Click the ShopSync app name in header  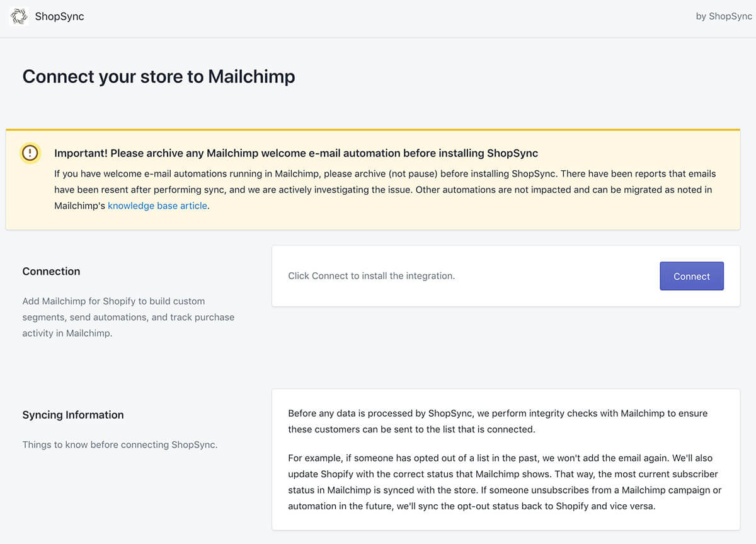tap(60, 16)
